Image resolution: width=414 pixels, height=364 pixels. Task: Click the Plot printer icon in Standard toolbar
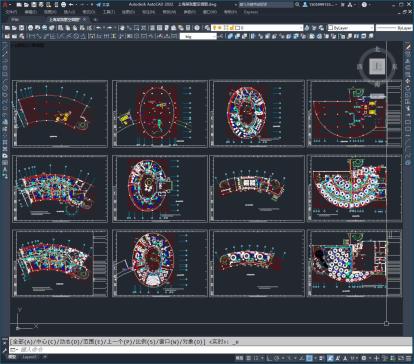[x=31, y=28]
